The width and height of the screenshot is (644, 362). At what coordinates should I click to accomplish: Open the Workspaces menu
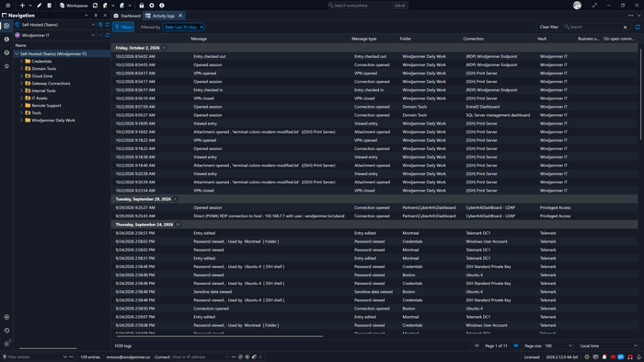(x=74, y=6)
